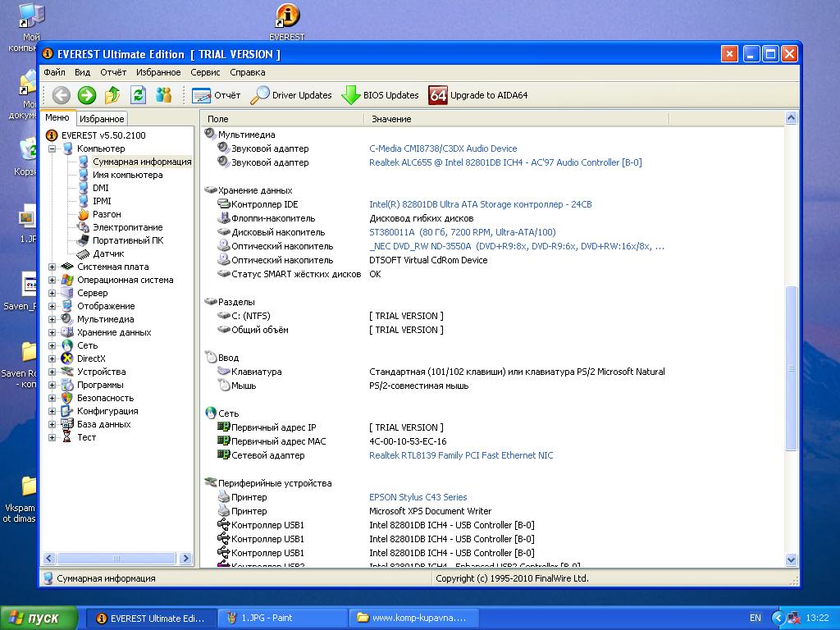Collapse the Компьютер tree node
Screen dimensions: 840x630
(x=52, y=148)
